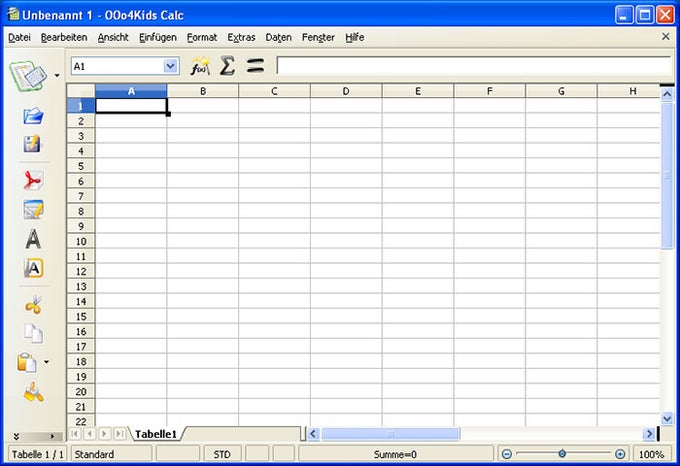
Task: Open the dropdown arrow beside New document icon
Action: 57,76
